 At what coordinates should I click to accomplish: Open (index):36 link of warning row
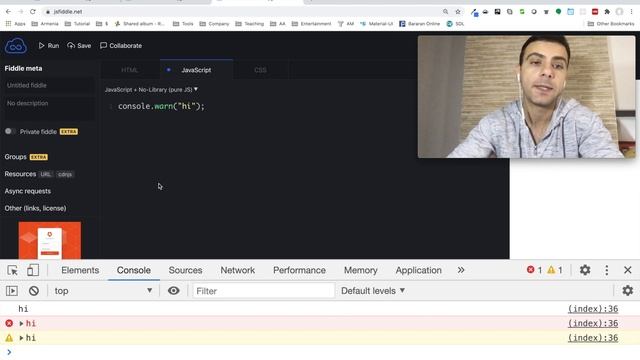[593, 338]
